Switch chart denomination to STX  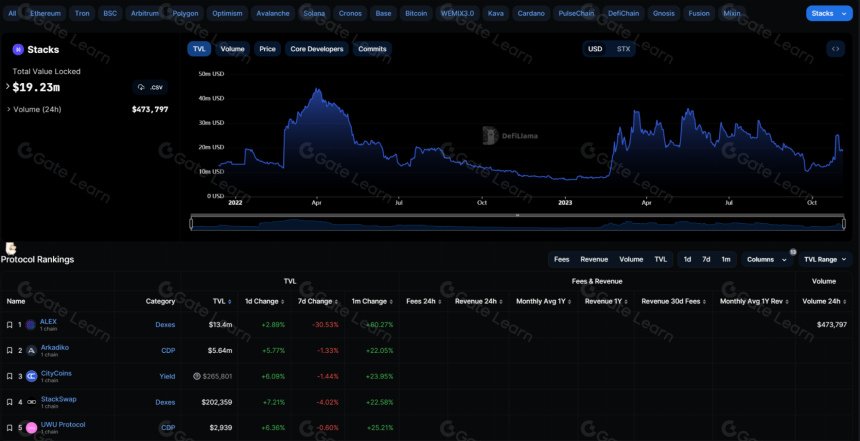pos(623,49)
